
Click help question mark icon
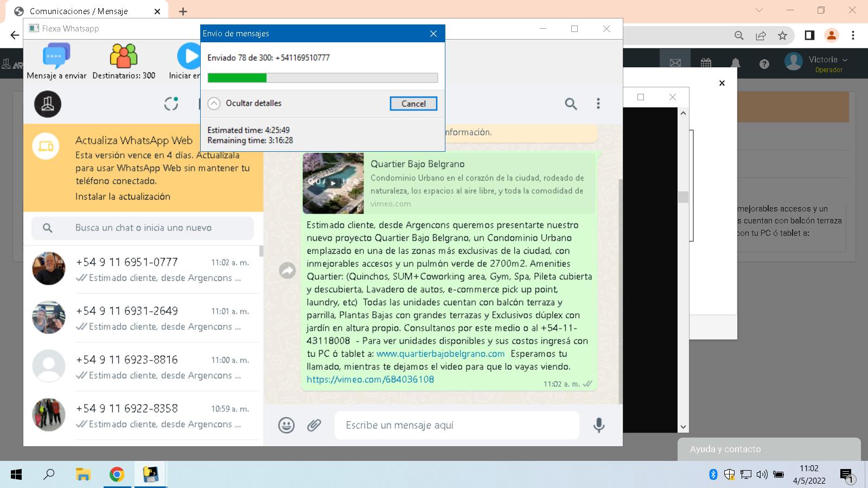[x=764, y=64]
